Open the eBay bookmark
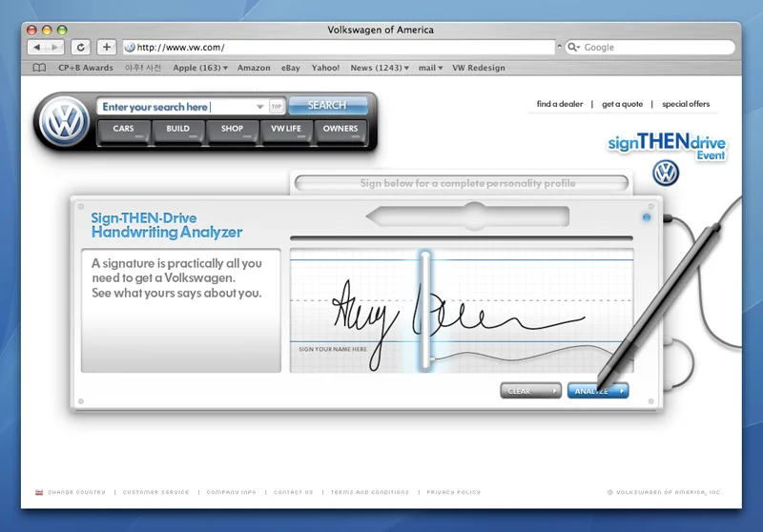 [291, 68]
